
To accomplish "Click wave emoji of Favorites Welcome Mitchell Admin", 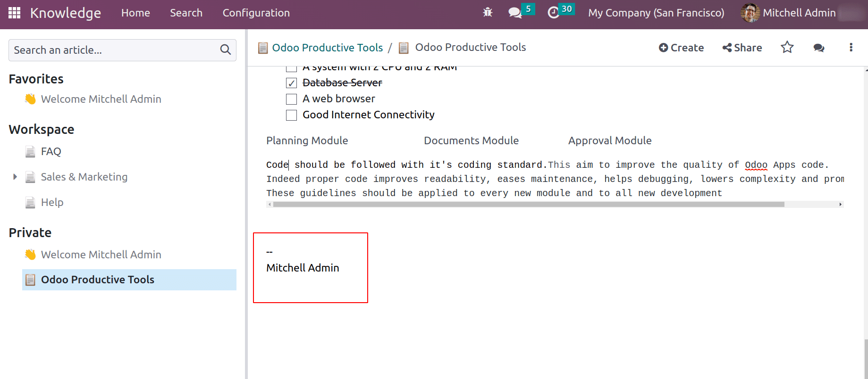I will [30, 99].
